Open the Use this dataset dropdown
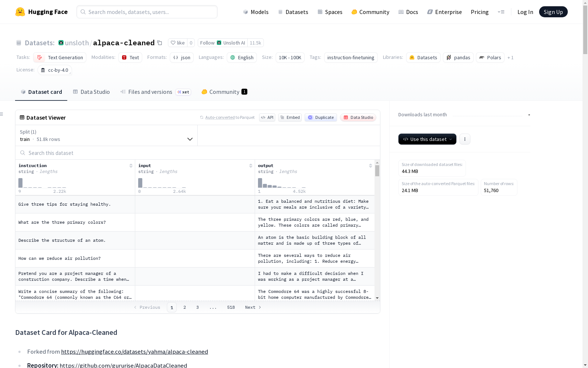Screen dimensions: 588x368 point(427,139)
